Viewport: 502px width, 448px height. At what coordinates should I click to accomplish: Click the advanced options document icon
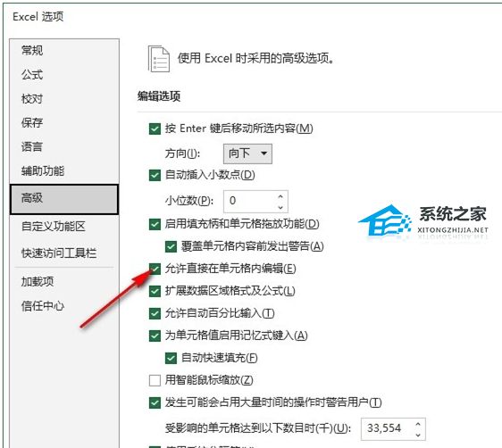tap(158, 59)
